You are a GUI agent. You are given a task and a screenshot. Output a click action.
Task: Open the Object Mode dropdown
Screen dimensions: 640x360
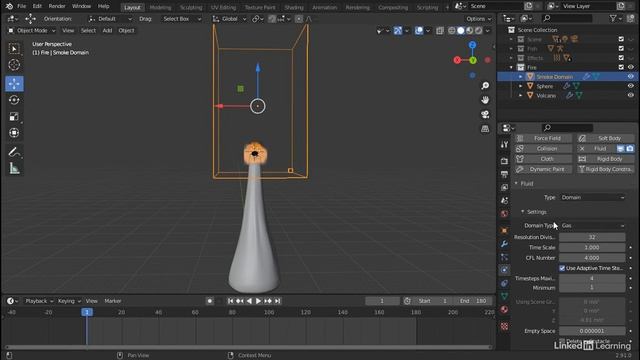(x=31, y=31)
